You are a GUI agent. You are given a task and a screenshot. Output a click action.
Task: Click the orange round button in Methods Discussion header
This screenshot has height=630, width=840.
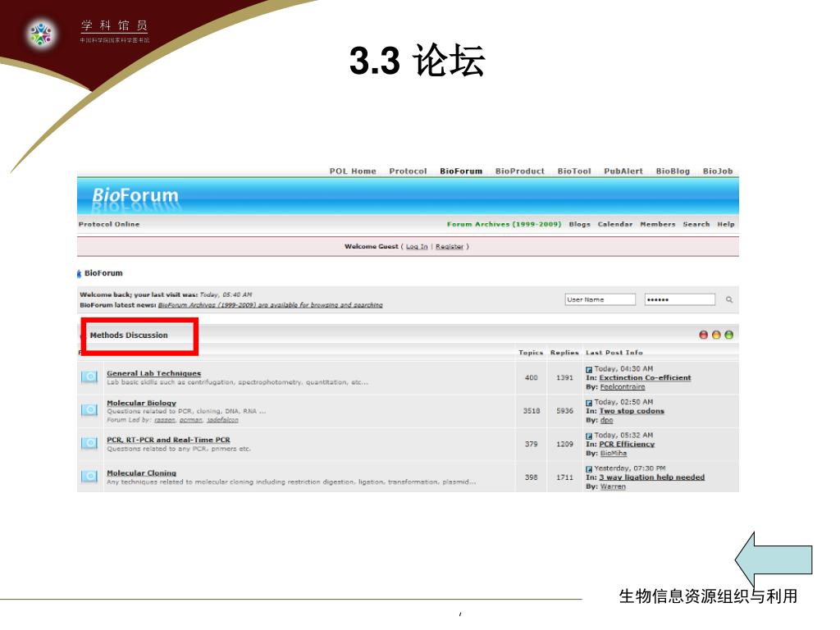(716, 335)
